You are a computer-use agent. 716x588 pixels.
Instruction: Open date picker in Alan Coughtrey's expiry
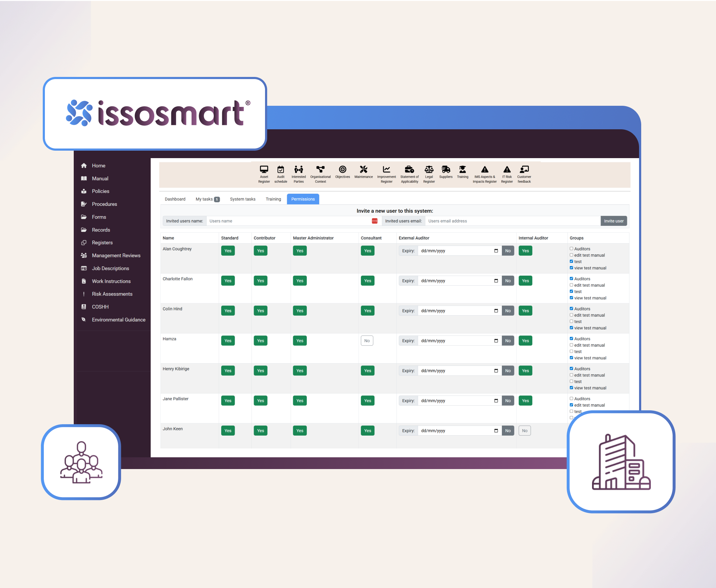(496, 251)
